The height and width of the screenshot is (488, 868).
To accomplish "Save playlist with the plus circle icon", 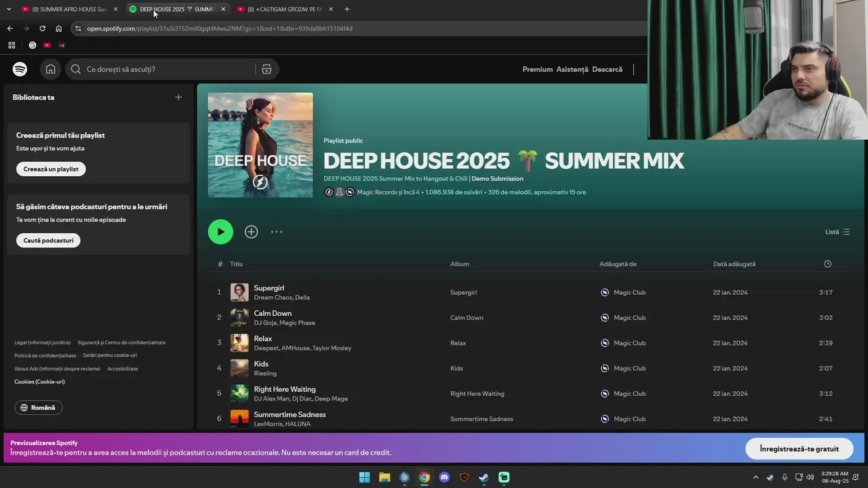I will [252, 232].
